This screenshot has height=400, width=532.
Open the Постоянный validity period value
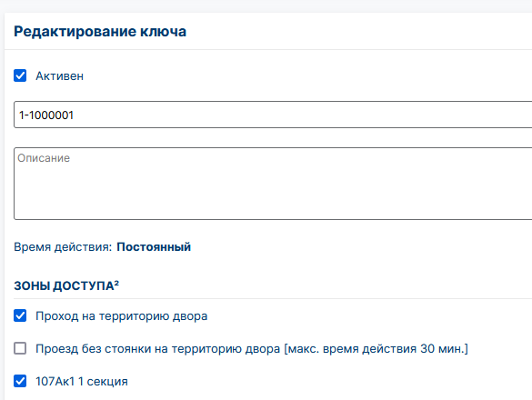click(x=154, y=246)
